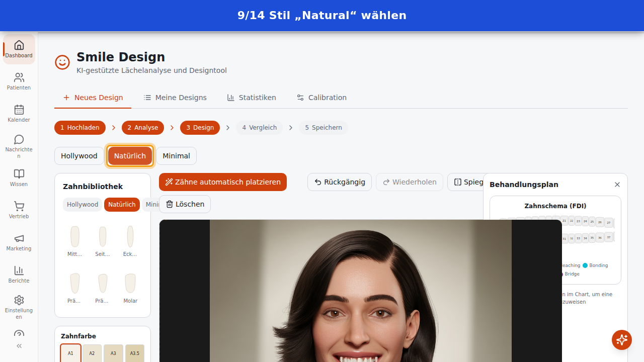644x362 pixels.
Task: Open the Calibration tab
Action: (321, 98)
